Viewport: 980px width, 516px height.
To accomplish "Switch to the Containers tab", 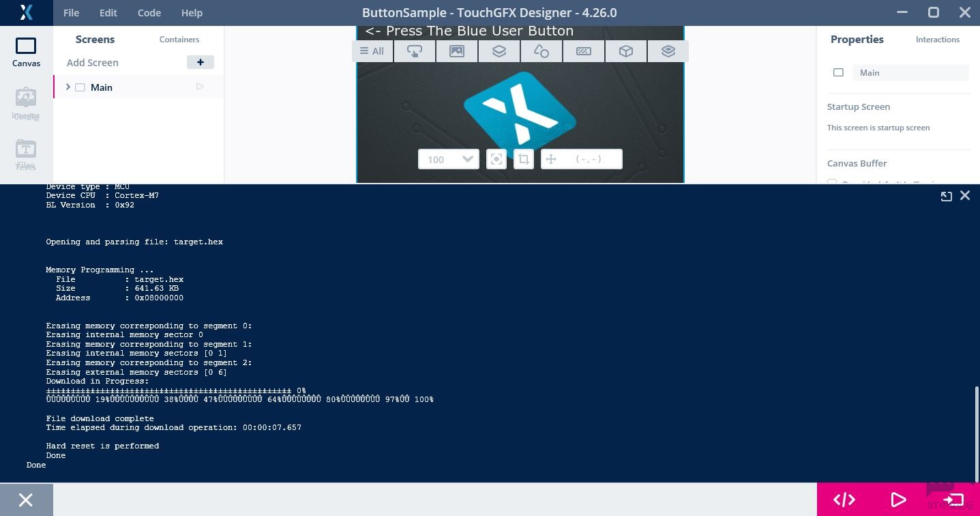I will pos(179,40).
